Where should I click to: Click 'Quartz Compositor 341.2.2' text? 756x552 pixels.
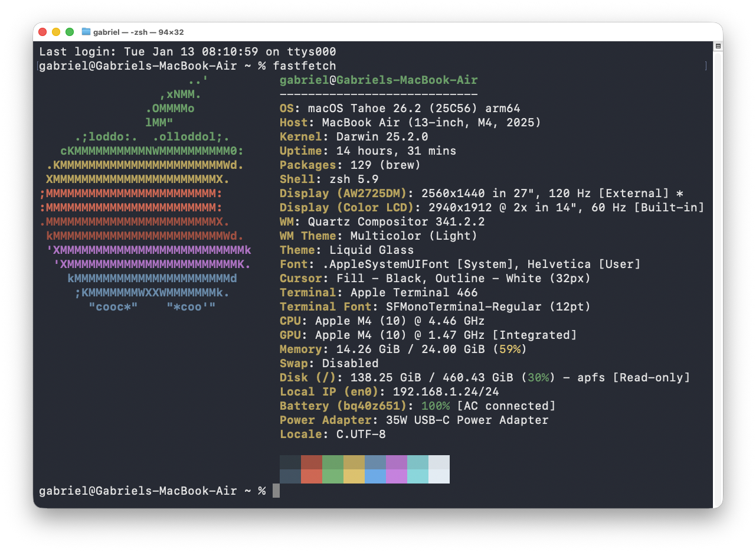[x=397, y=222]
